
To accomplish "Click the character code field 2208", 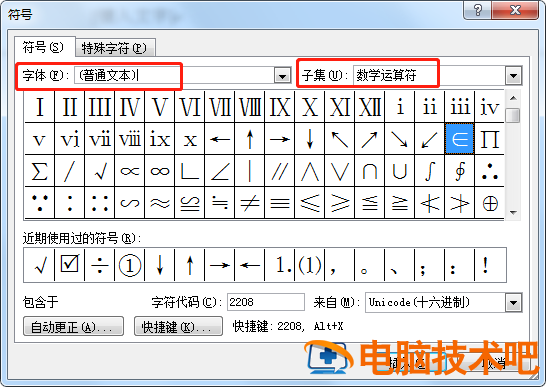I will point(266,302).
